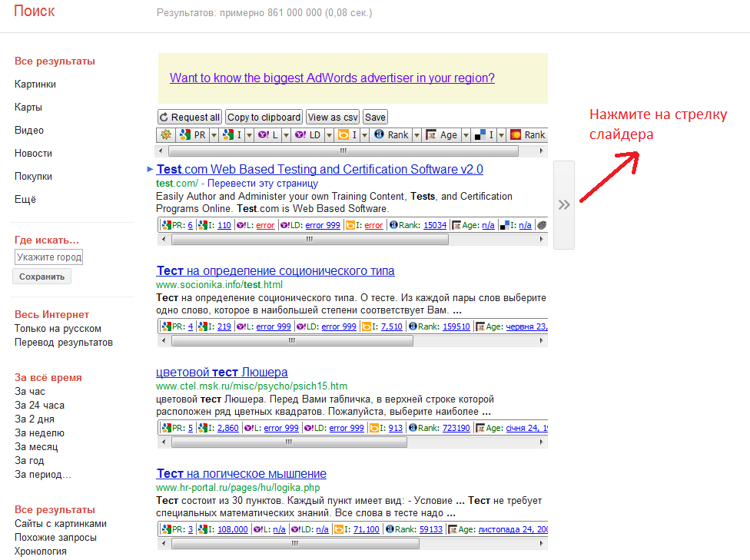Click the Сохранить button
The width and height of the screenshot is (750, 560).
pyautogui.click(x=41, y=277)
